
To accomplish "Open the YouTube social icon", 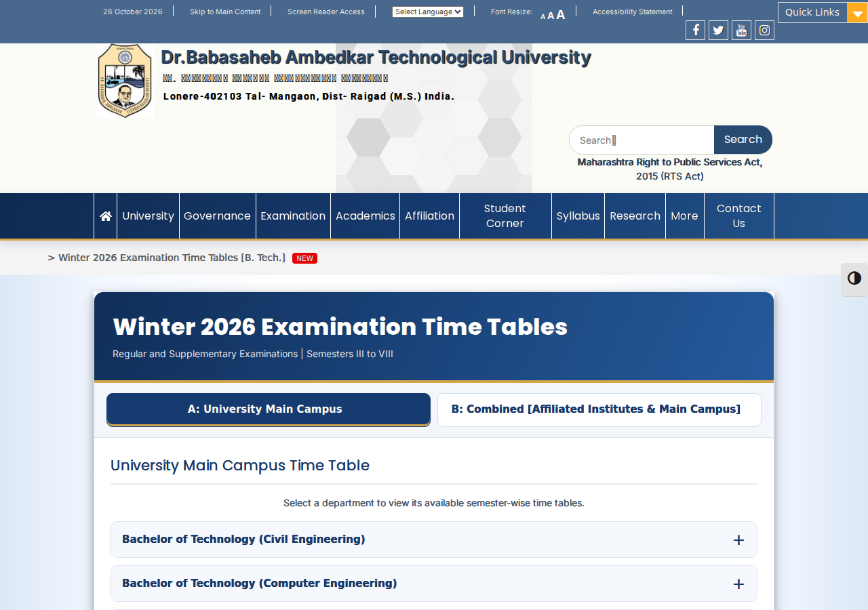I will pos(741,30).
